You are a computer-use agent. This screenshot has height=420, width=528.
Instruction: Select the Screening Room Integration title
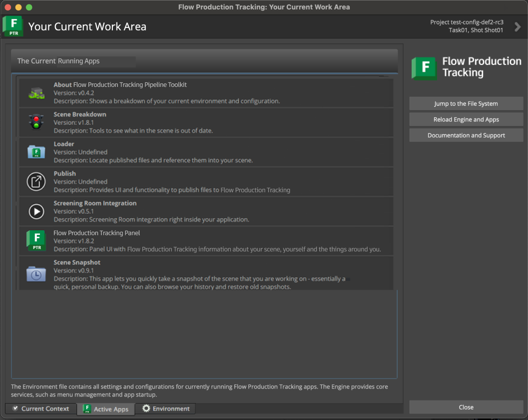[95, 203]
